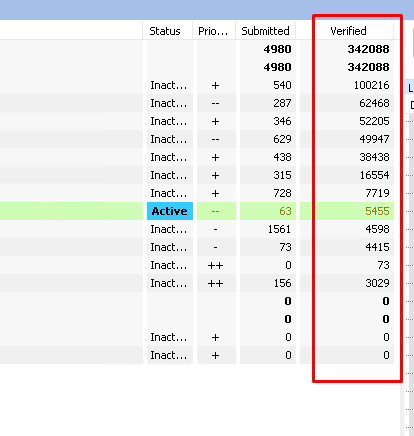Click the Priority column header

pyautogui.click(x=214, y=31)
